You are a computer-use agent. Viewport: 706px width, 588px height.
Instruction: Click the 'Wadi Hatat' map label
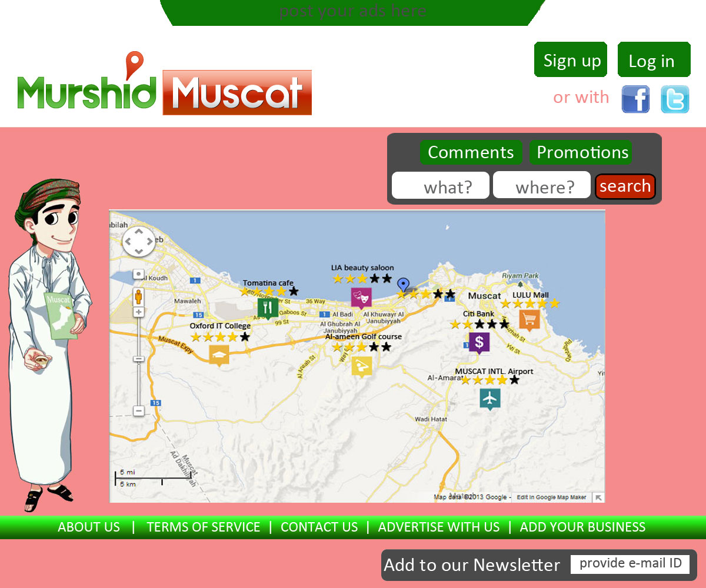pyautogui.click(x=431, y=419)
